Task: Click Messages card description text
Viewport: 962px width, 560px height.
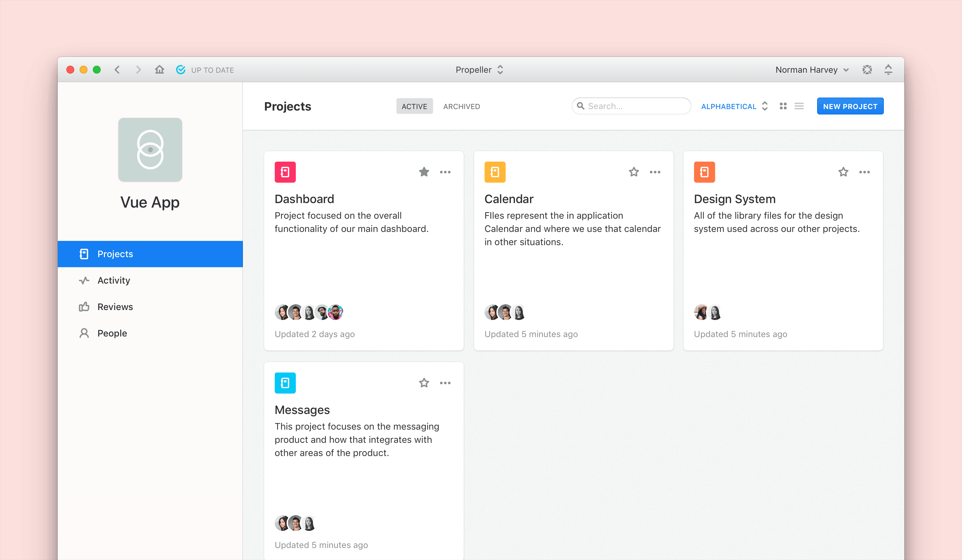Action: 357,440
